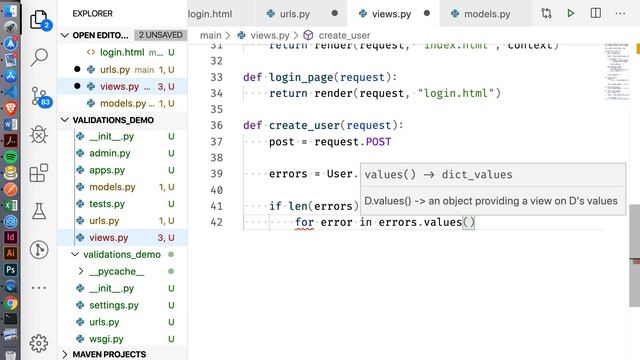Click the Run Python file play button
Viewport: 640px width, 360px height.
click(571, 13)
